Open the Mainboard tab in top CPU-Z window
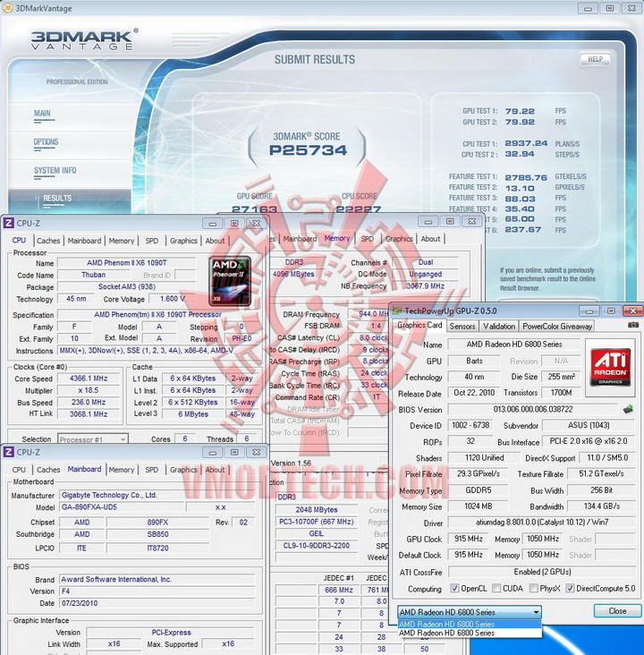Viewport: 644px width, 655px height. click(x=84, y=241)
